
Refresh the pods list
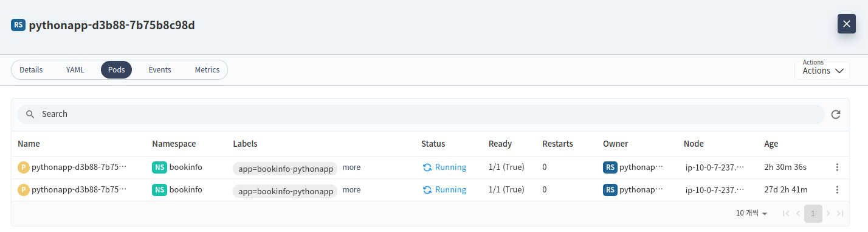[x=836, y=114]
